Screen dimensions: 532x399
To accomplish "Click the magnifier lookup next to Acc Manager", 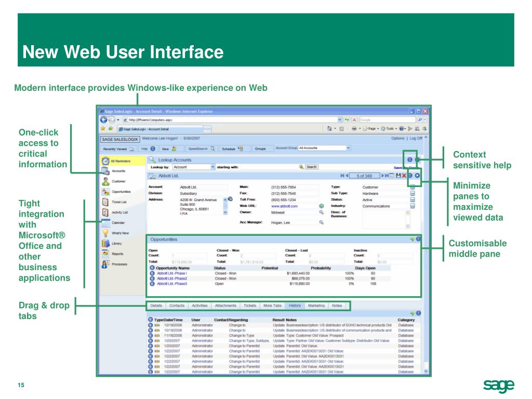I will pyautogui.click(x=321, y=222).
